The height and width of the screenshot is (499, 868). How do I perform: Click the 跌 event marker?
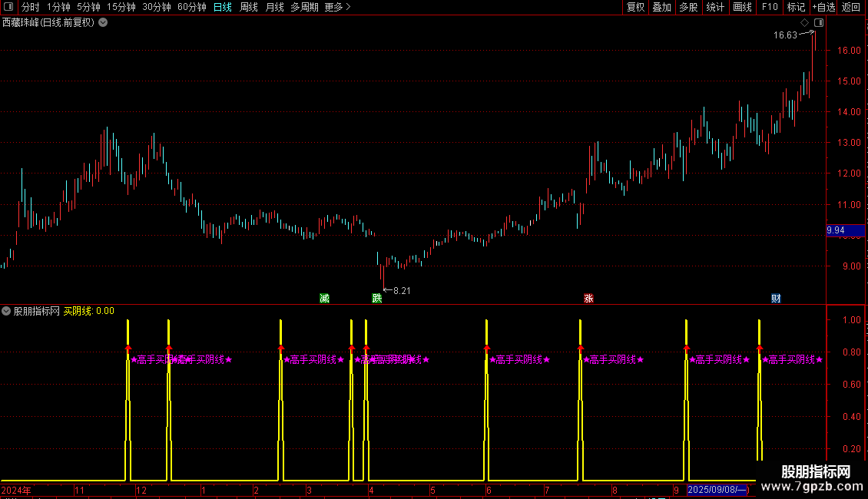pos(377,298)
